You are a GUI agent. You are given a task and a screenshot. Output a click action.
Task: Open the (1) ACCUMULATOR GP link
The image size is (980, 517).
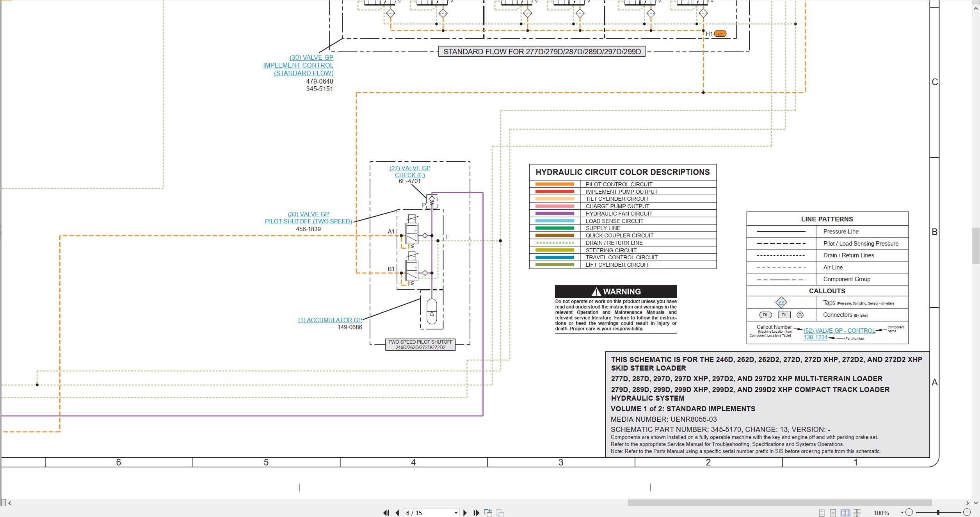(x=330, y=320)
